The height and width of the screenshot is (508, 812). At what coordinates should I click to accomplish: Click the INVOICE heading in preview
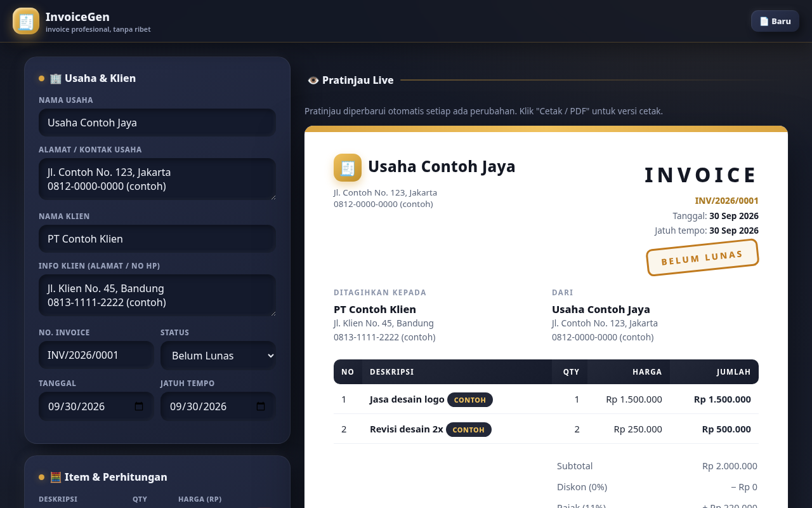click(x=702, y=175)
